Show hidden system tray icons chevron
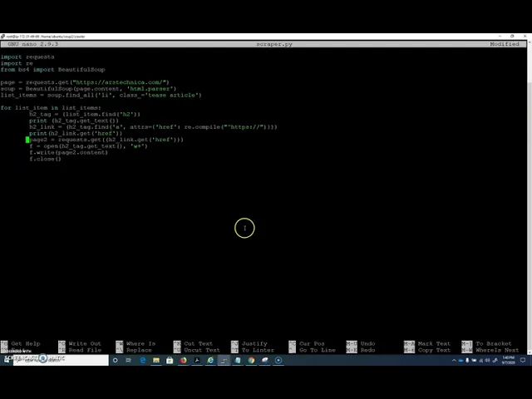Image resolution: width=532 pixels, height=399 pixels. click(454, 360)
